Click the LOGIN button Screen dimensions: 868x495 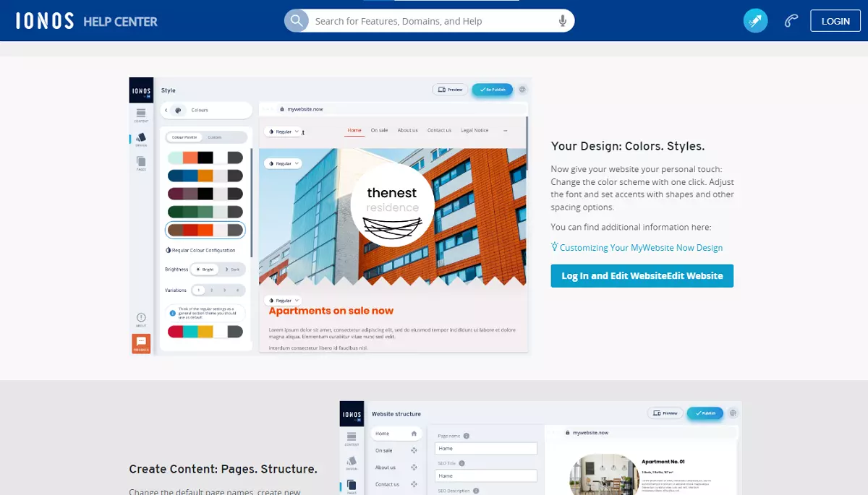pyautogui.click(x=835, y=21)
